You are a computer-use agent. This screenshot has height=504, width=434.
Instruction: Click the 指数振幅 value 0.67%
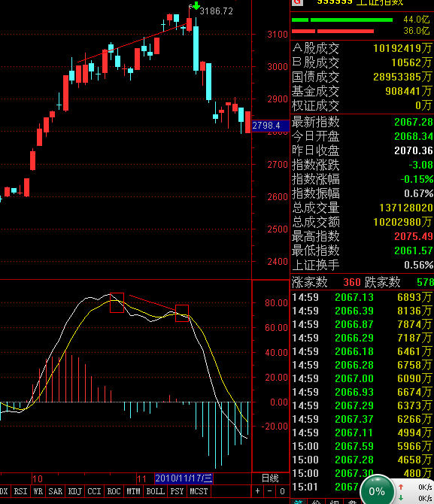click(x=418, y=193)
